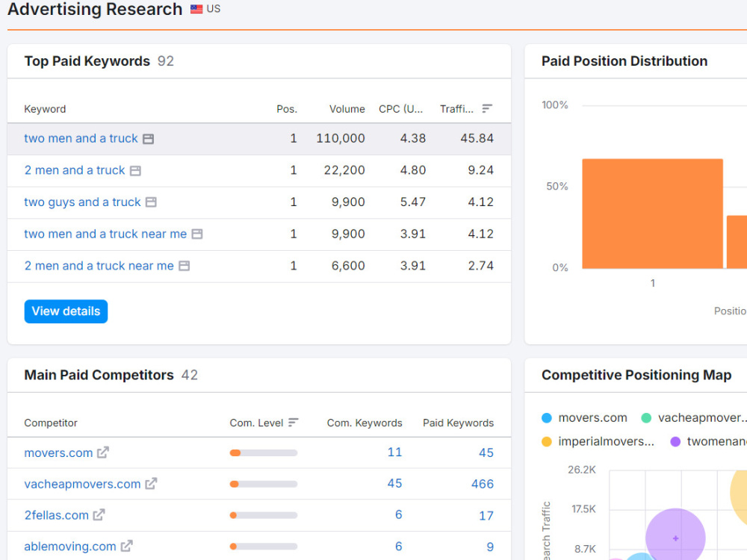The height and width of the screenshot is (560, 747).
Task: Click the US flag icon
Action: point(196,9)
